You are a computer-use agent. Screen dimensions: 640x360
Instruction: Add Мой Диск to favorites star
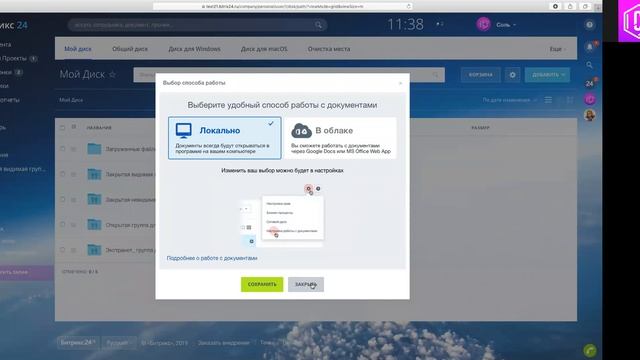[113, 74]
